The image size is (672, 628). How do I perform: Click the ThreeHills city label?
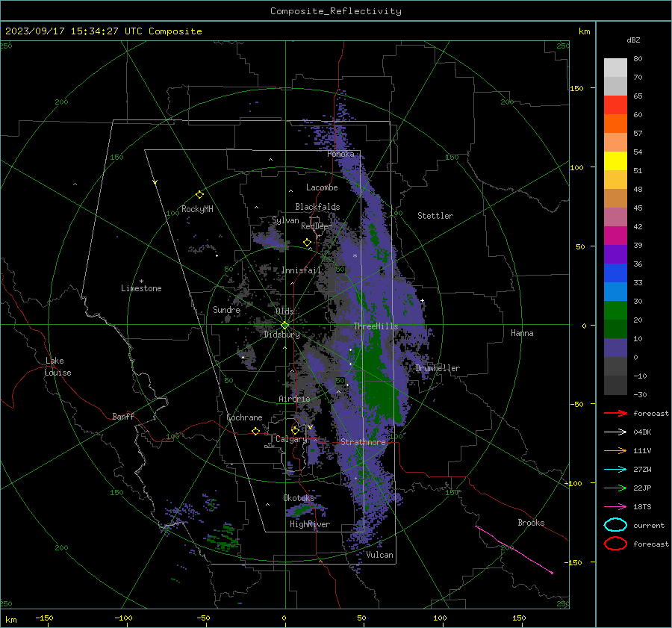(x=376, y=326)
